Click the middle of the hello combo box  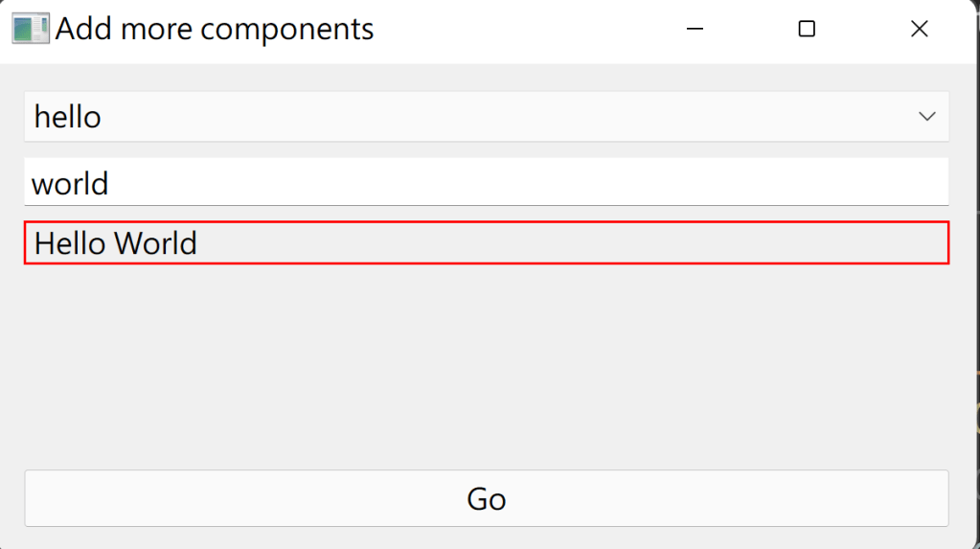pos(487,117)
